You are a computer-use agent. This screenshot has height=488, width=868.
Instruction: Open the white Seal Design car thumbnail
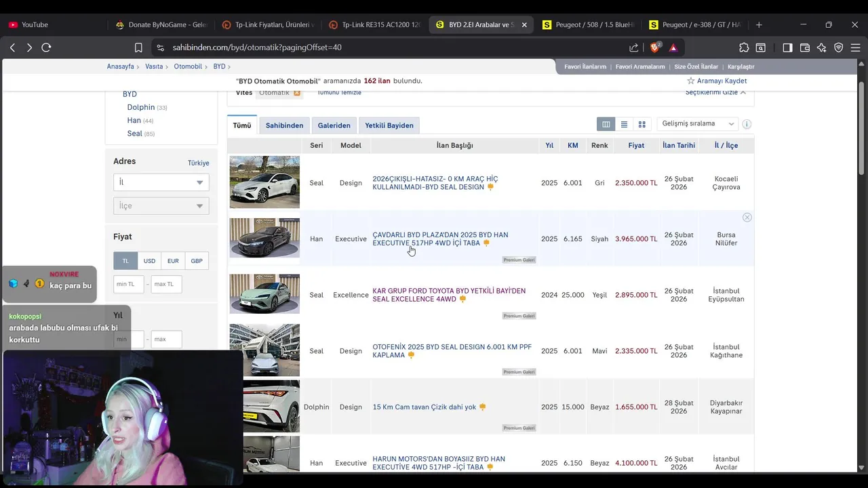point(264,182)
